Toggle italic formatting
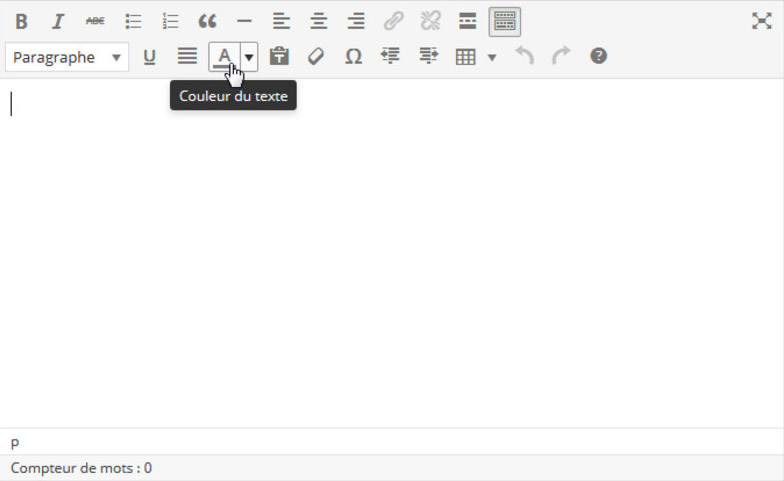Image resolution: width=784 pixels, height=481 pixels. (x=58, y=22)
